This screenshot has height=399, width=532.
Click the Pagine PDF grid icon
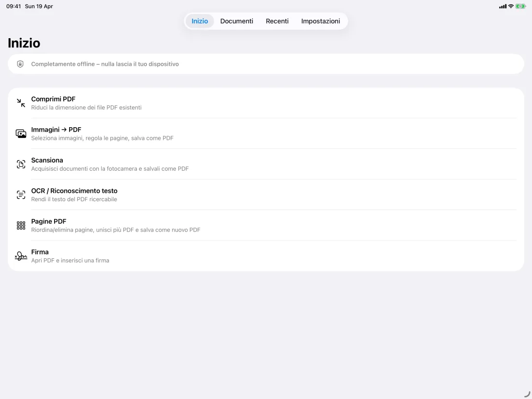tap(21, 225)
